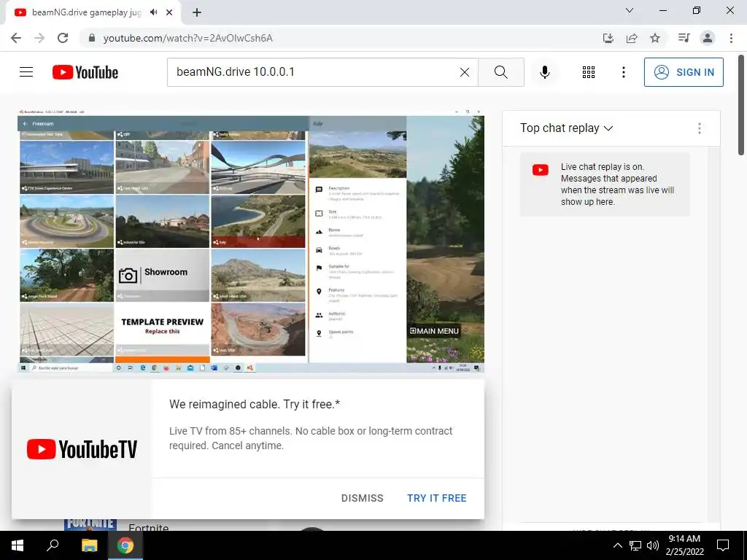Go back to previous page

pos(16,38)
